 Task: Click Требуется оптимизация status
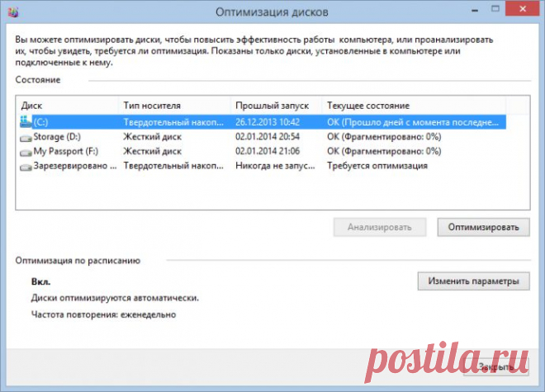coord(377,166)
